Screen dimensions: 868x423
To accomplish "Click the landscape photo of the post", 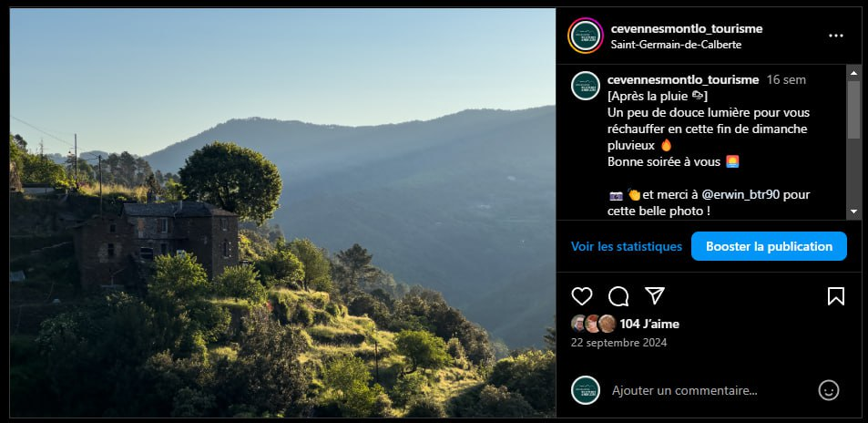I will (282, 212).
